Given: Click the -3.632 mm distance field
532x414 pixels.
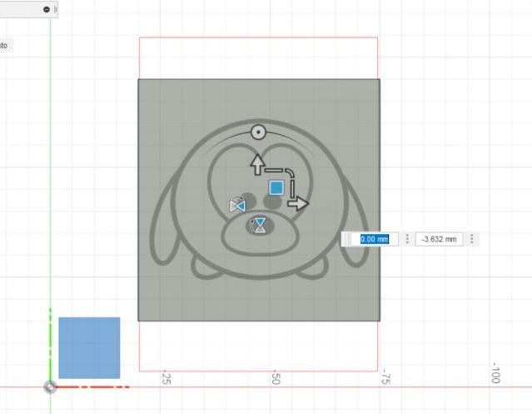Looking at the screenshot, I should (440, 239).
